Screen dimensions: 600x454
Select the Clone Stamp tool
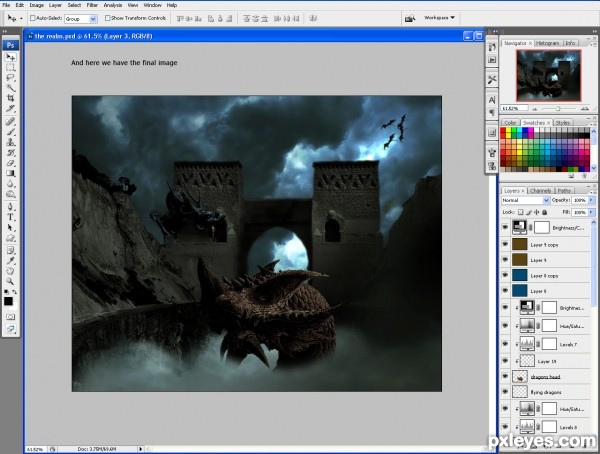[x=10, y=142]
